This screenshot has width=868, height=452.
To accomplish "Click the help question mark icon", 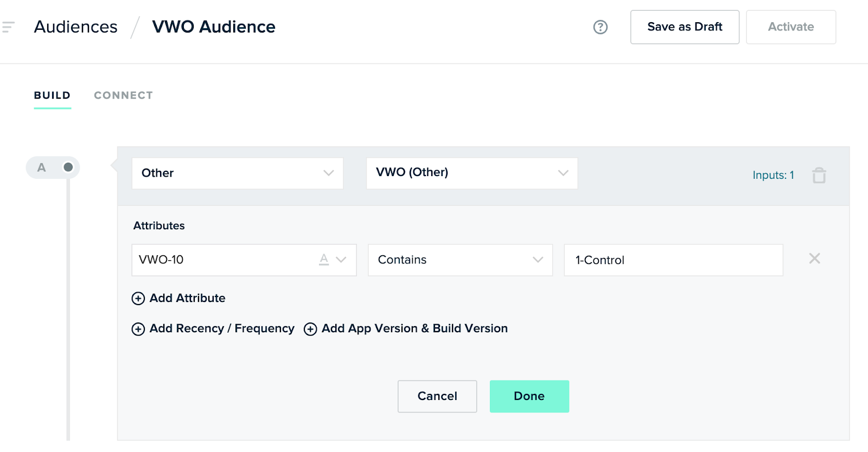I will pyautogui.click(x=600, y=27).
